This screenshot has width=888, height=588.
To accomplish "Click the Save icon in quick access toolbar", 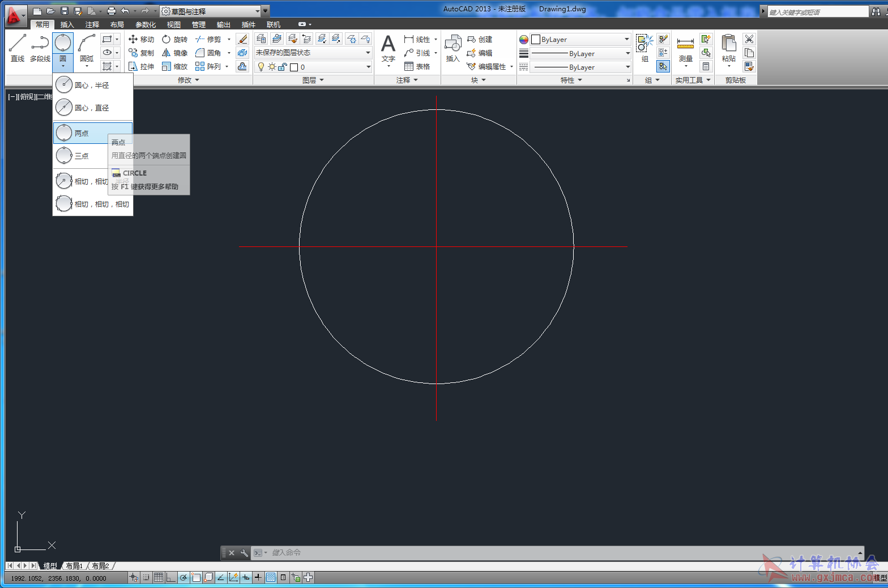I will 64,11.
